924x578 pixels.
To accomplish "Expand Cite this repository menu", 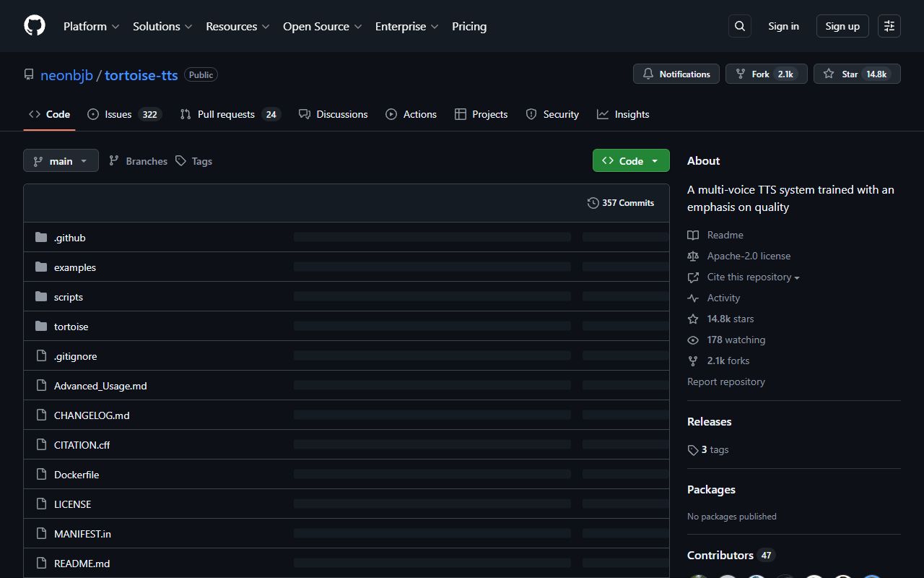I will coord(753,277).
